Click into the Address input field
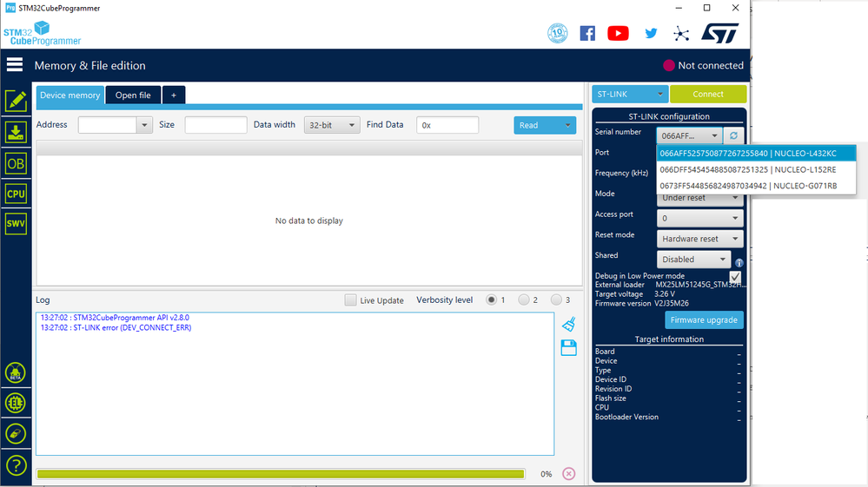The image size is (868, 487). 108,125
